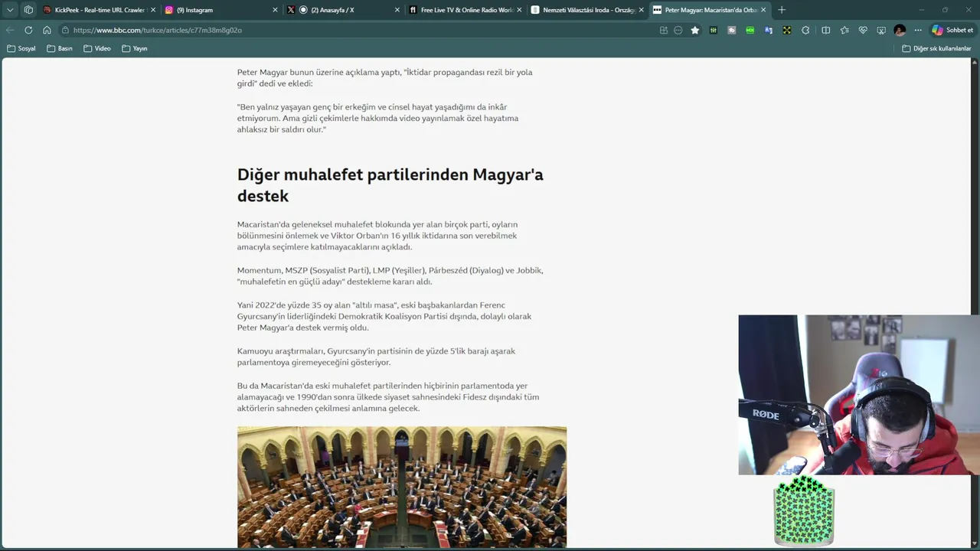980x551 pixels.
Task: Click the paragraph starting Yani 2022'de yüzde 35
Action: coord(384,316)
